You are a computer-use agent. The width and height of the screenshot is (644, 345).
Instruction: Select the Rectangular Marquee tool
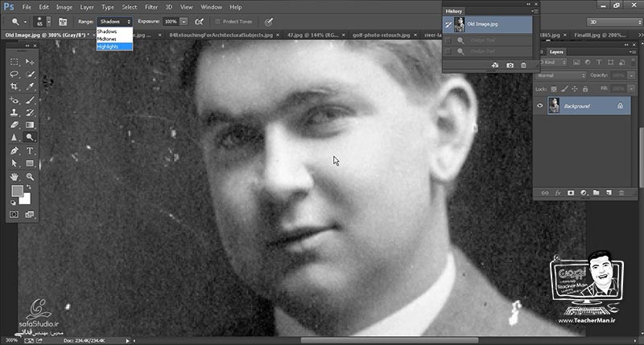[x=14, y=62]
